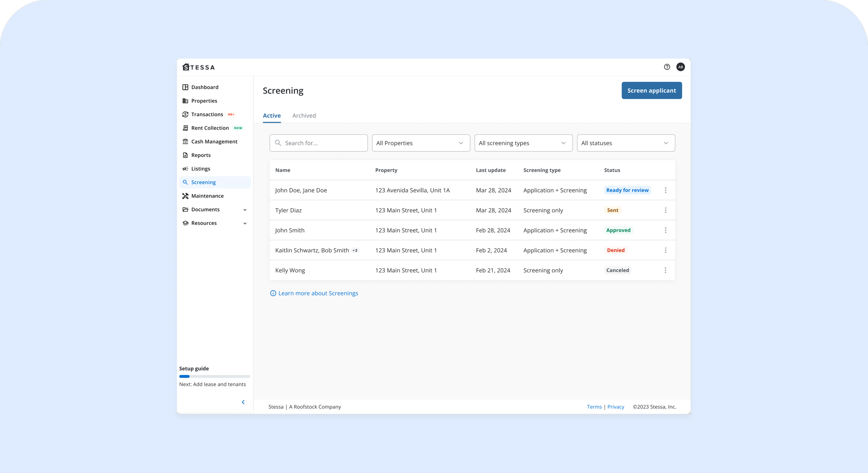
Task: Click the help question mark icon
Action: [667, 67]
